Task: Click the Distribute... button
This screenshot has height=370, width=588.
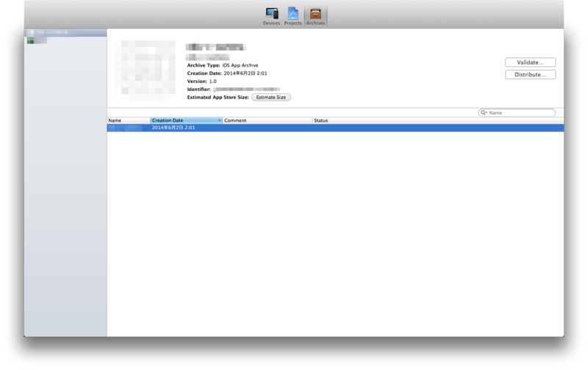Action: (530, 75)
